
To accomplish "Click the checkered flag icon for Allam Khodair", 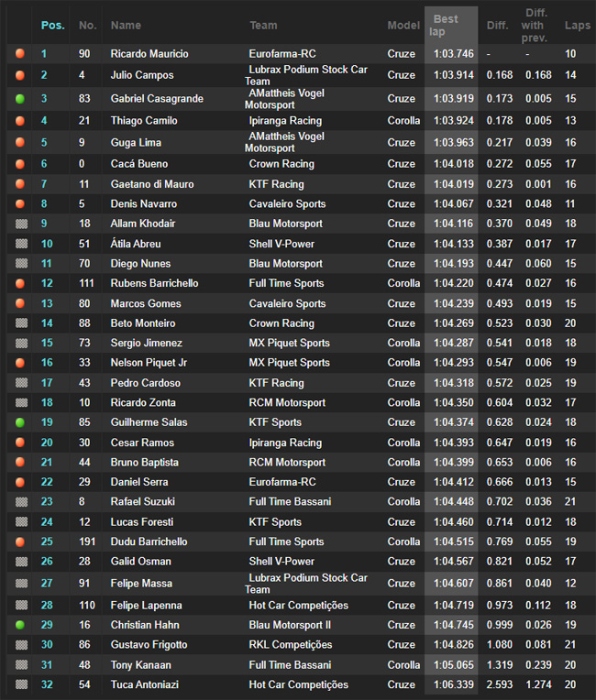I will click(21, 224).
